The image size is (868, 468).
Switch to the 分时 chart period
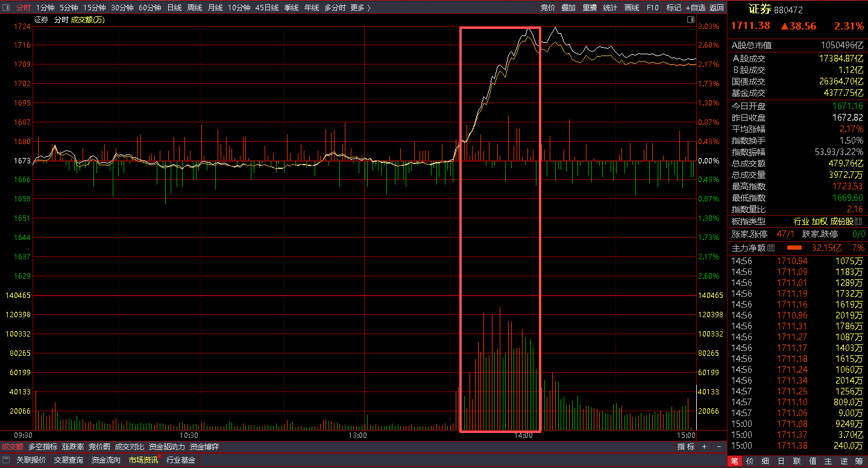pos(23,8)
